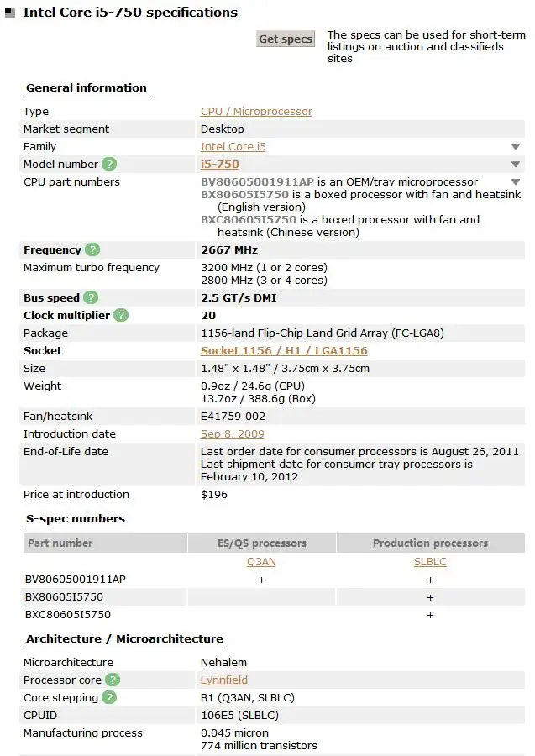
Task: Follow the Intel Core i5 family link
Action: (x=233, y=146)
